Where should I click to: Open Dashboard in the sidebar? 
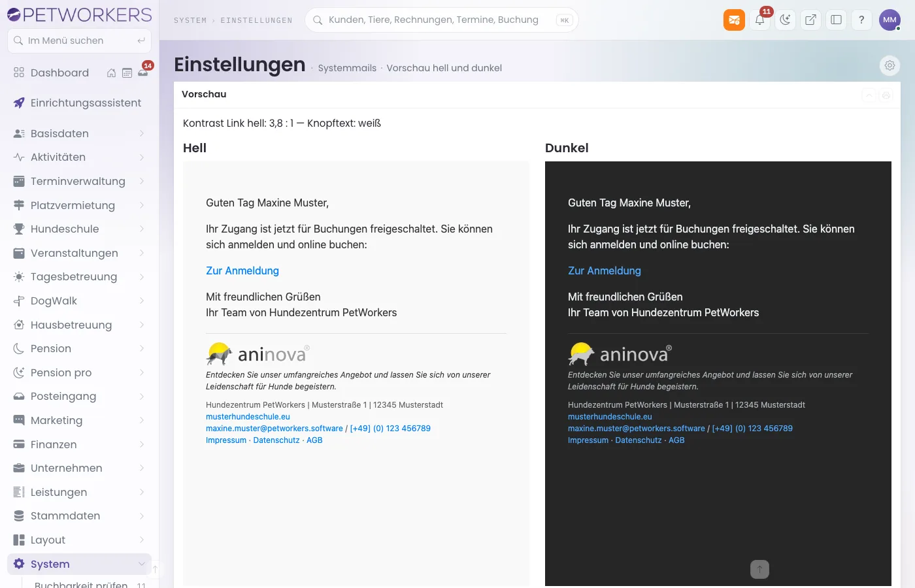(59, 73)
